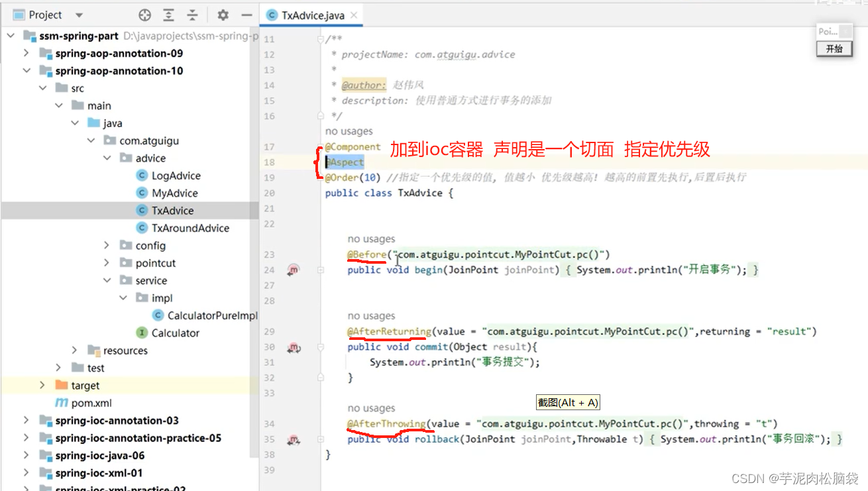Expand the resources folder
The width and height of the screenshot is (868, 491).
tap(75, 351)
